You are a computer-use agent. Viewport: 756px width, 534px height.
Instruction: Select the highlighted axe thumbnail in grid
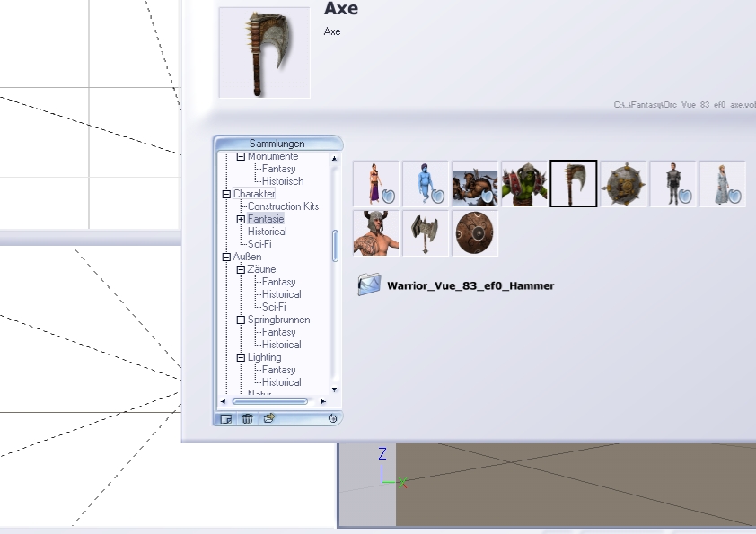coord(574,184)
